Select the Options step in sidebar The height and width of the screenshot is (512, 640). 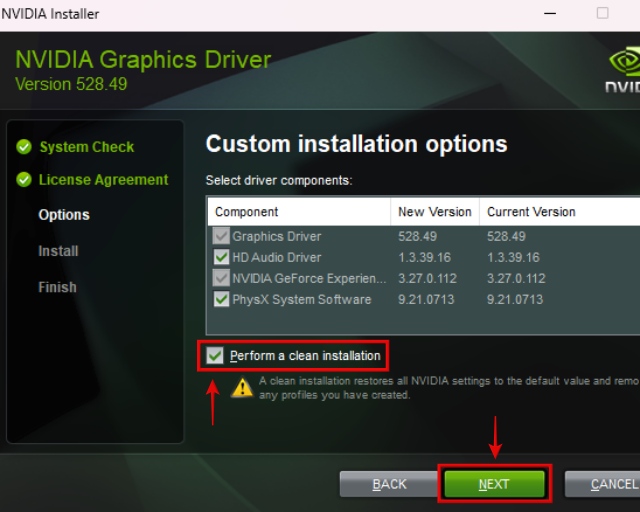click(64, 215)
